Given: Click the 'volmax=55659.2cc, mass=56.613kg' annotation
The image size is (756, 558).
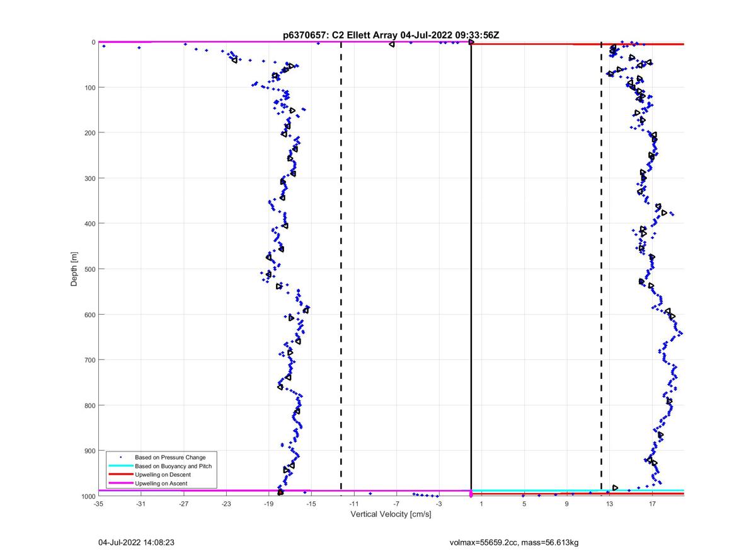Looking at the screenshot, I should [514, 542].
